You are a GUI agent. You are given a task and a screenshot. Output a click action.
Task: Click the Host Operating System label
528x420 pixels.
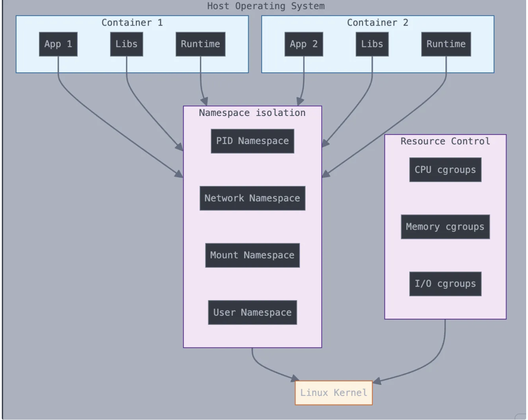point(266,6)
